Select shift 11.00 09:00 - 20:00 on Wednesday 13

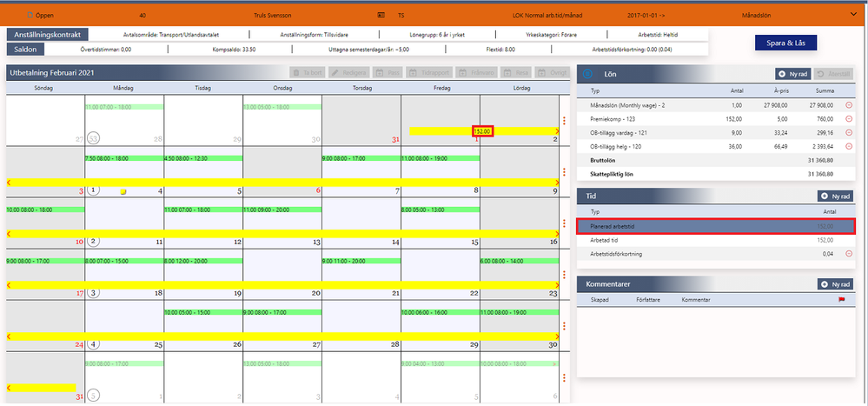[282, 210]
